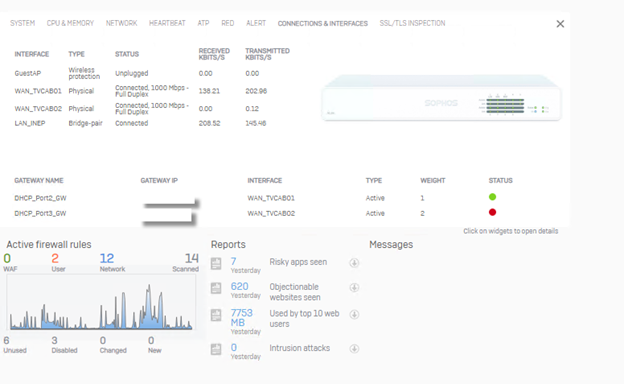The height and width of the screenshot is (384, 624).
Task: Download the Intrusion attacks report
Action: [354, 349]
